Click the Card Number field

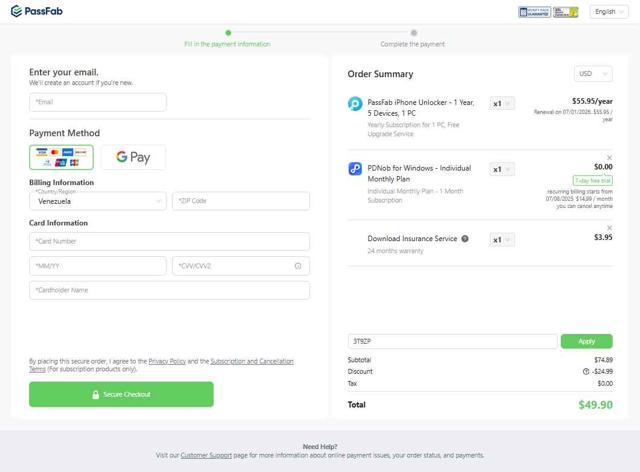169,241
